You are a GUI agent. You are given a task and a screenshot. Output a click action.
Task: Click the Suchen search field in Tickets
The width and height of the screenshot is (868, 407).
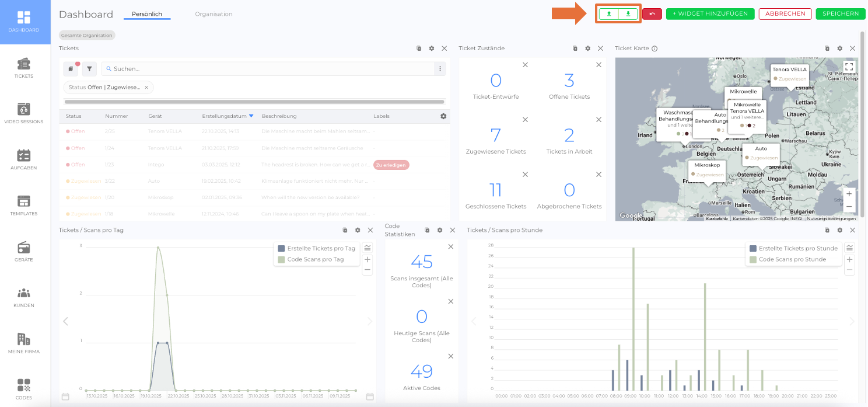268,69
